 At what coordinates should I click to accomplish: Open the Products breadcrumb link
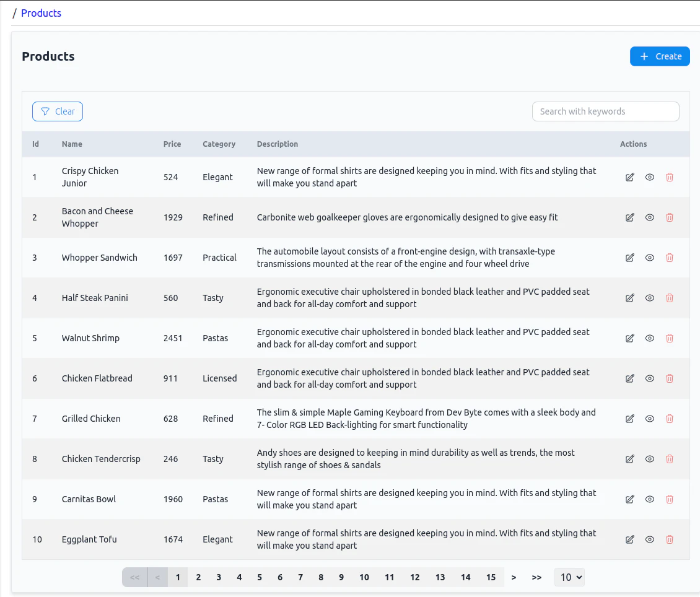click(41, 13)
